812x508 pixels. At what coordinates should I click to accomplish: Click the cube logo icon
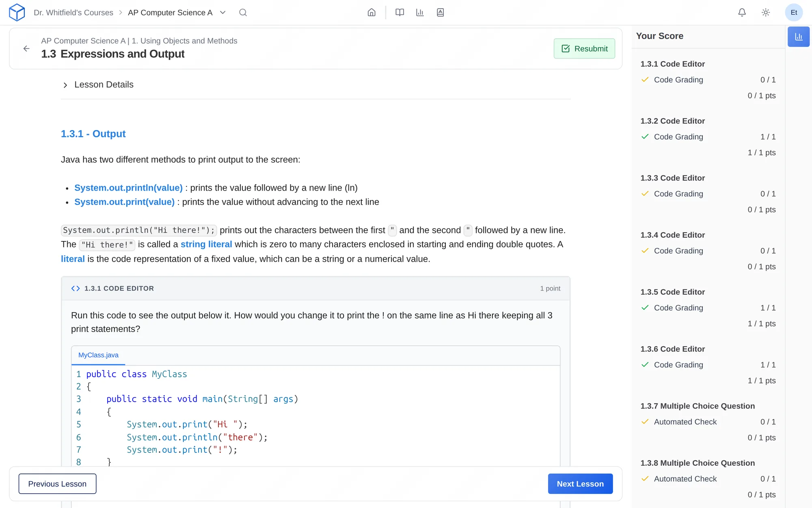[17, 12]
